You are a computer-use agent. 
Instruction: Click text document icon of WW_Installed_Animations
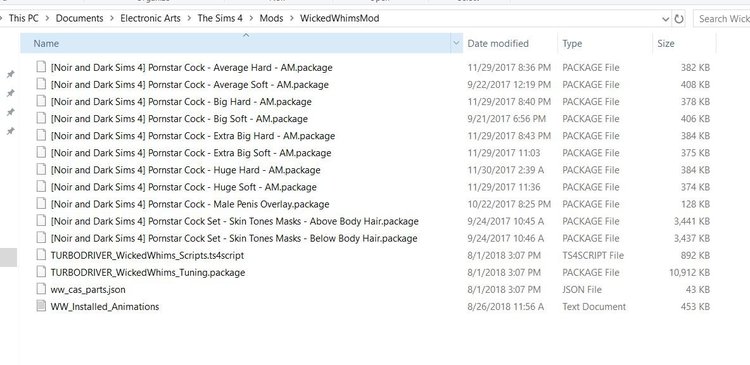(42, 307)
